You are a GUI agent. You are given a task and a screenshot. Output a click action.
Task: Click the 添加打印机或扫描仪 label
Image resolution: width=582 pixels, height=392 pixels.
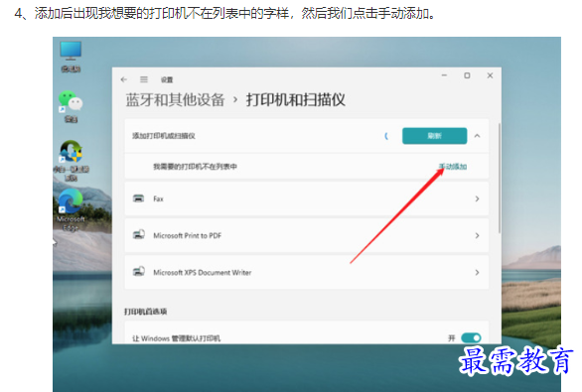click(164, 136)
